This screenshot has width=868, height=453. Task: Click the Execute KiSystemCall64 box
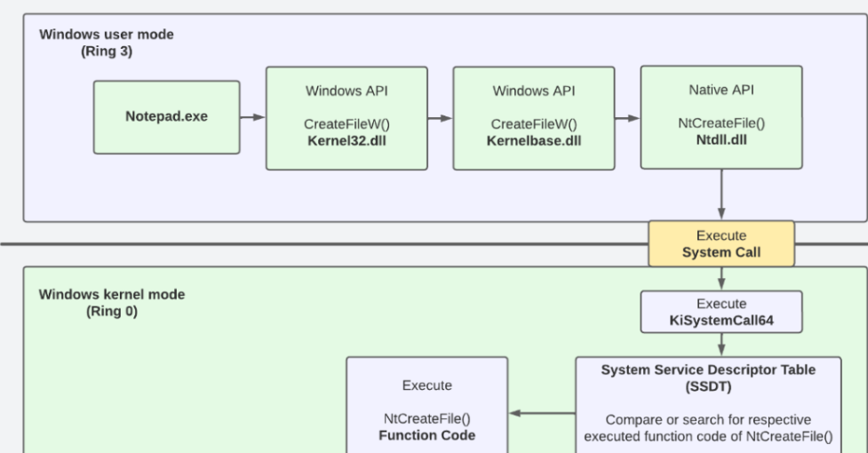(x=721, y=311)
